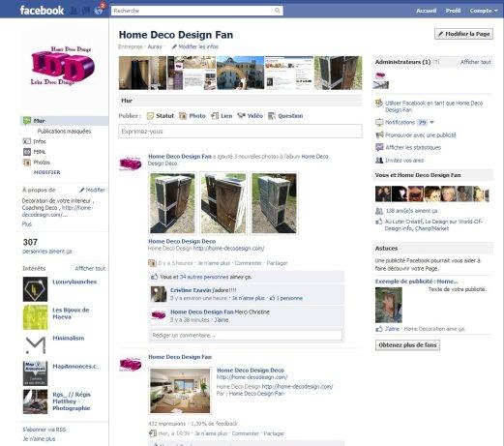This screenshot has width=504, height=446.
Task: Open the Minimalism interest thumbnail
Action: point(35,345)
